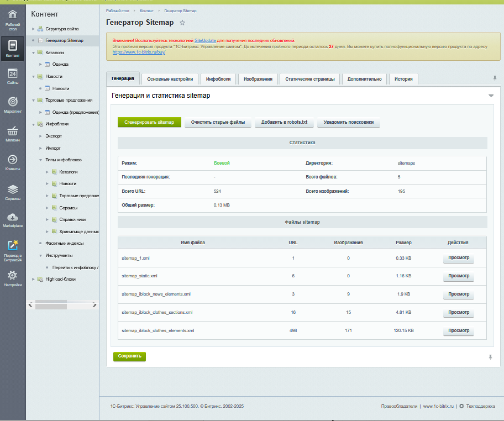
Task: Open the История tab
Action: (x=403, y=78)
